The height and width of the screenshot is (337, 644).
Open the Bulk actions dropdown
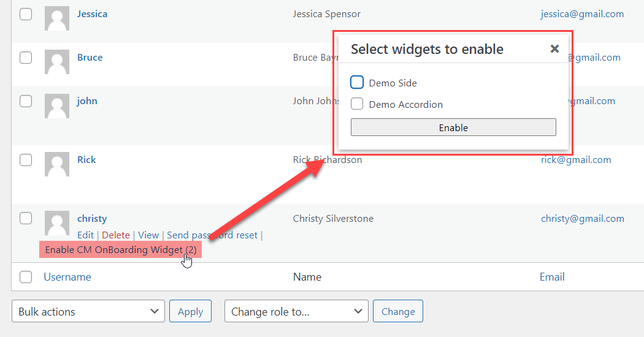click(x=88, y=311)
